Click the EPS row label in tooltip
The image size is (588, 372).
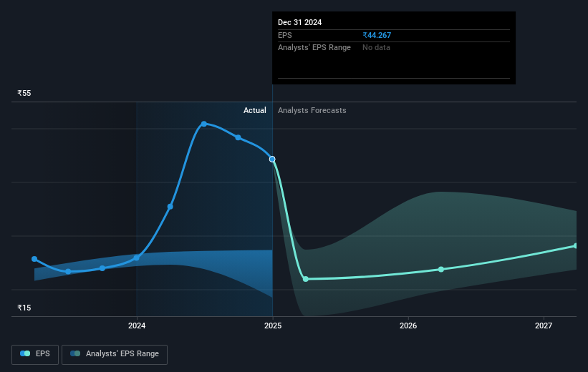coord(285,35)
